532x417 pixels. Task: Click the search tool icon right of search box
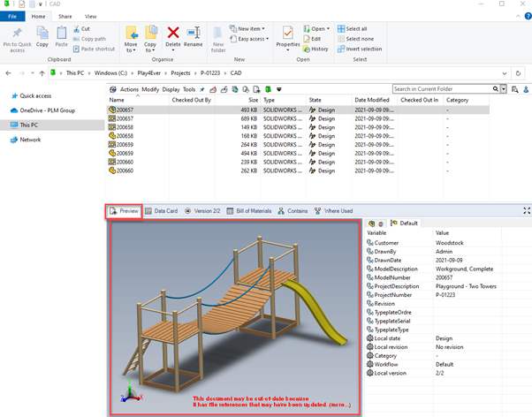click(514, 89)
